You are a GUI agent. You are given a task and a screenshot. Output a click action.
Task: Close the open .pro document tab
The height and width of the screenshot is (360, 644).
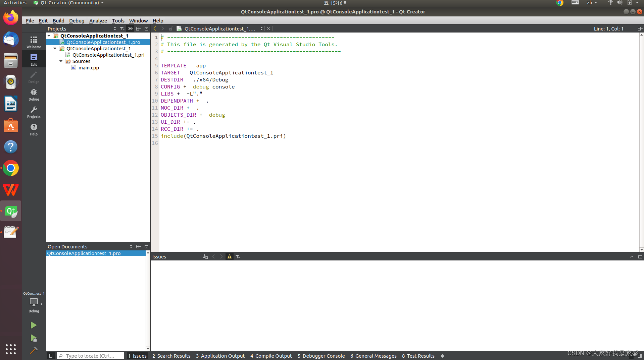[x=268, y=29]
